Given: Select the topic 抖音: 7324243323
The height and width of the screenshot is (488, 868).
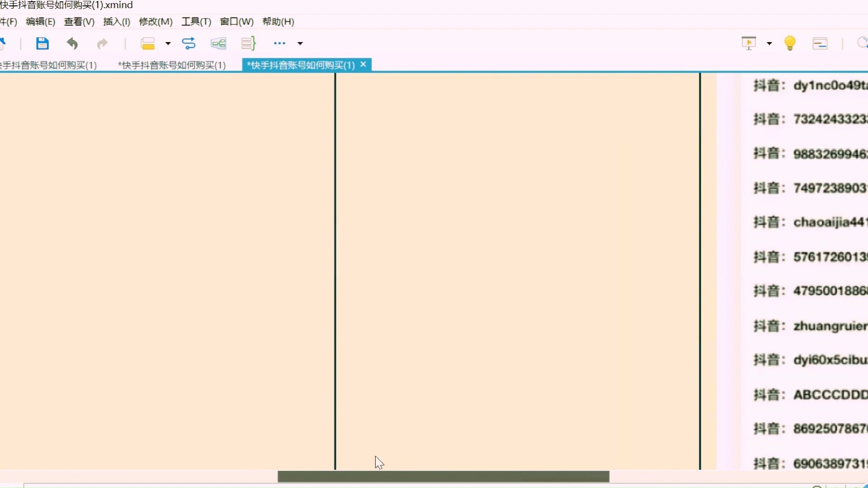Looking at the screenshot, I should pos(810,119).
